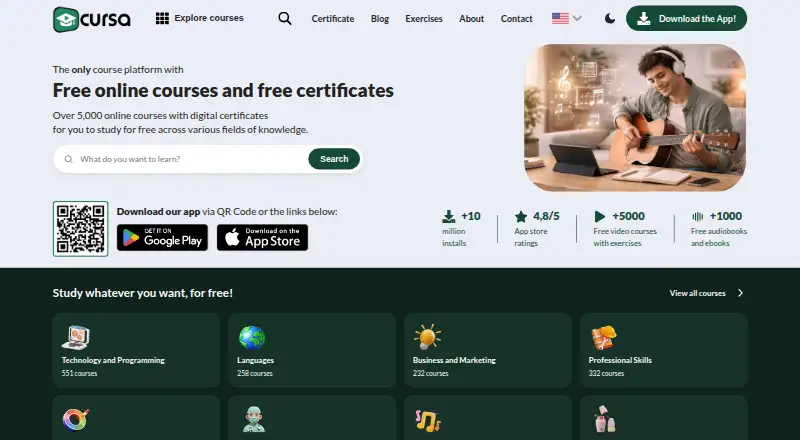Click the 'Study whatever you want, for free!' heading
Image resolution: width=800 pixels, height=440 pixels.
(142, 293)
